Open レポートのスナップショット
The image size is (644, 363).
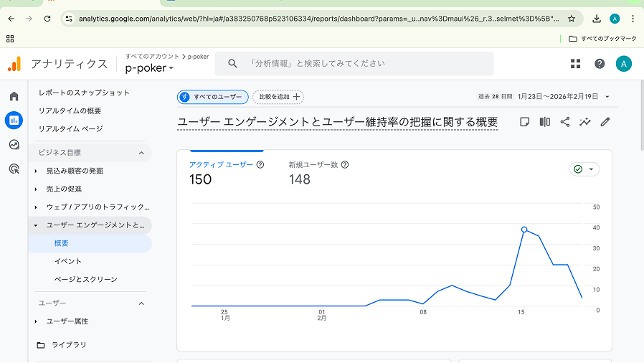84,93
